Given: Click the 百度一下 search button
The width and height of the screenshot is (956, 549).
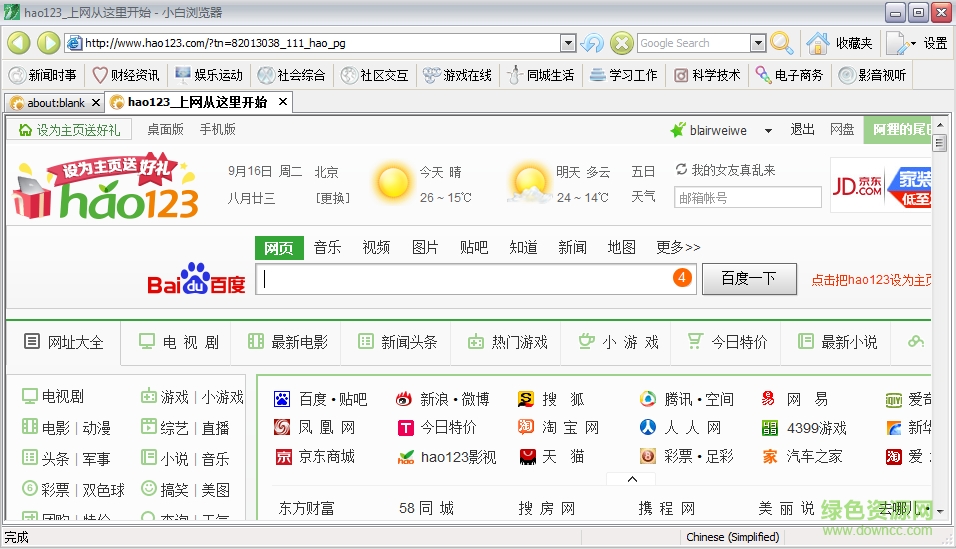Looking at the screenshot, I should (749, 279).
